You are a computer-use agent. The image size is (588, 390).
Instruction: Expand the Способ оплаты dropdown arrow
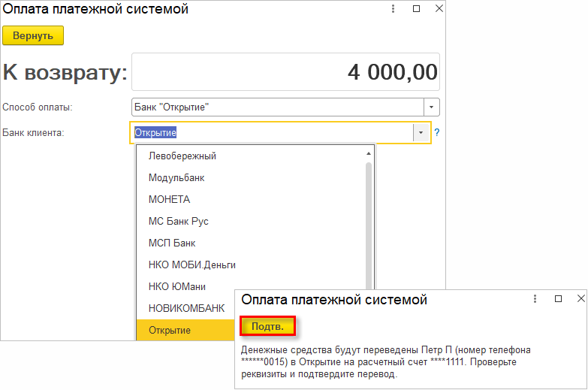(x=432, y=107)
